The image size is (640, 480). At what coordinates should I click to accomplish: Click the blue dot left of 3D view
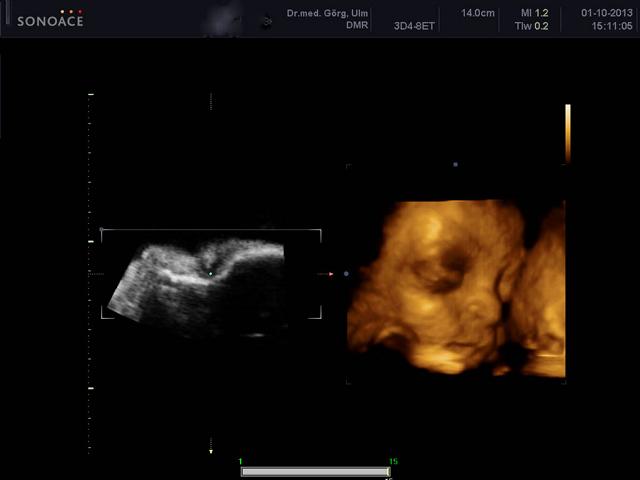(x=346, y=274)
